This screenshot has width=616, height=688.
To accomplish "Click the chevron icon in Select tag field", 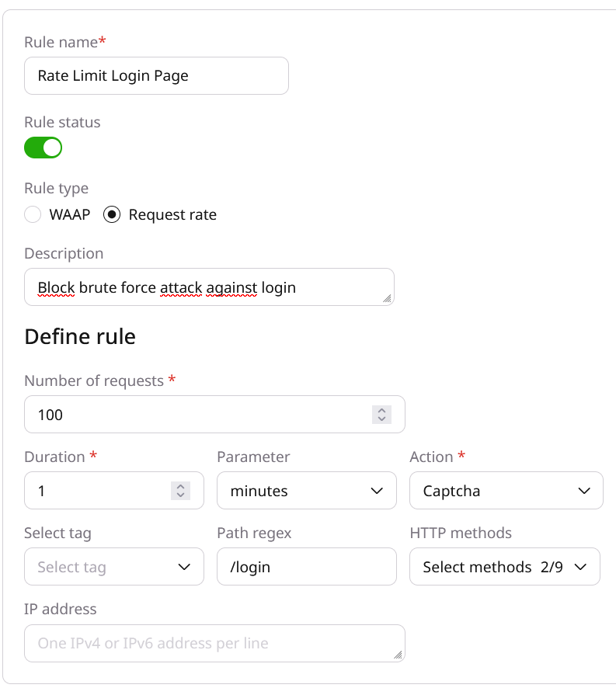I will point(185,567).
